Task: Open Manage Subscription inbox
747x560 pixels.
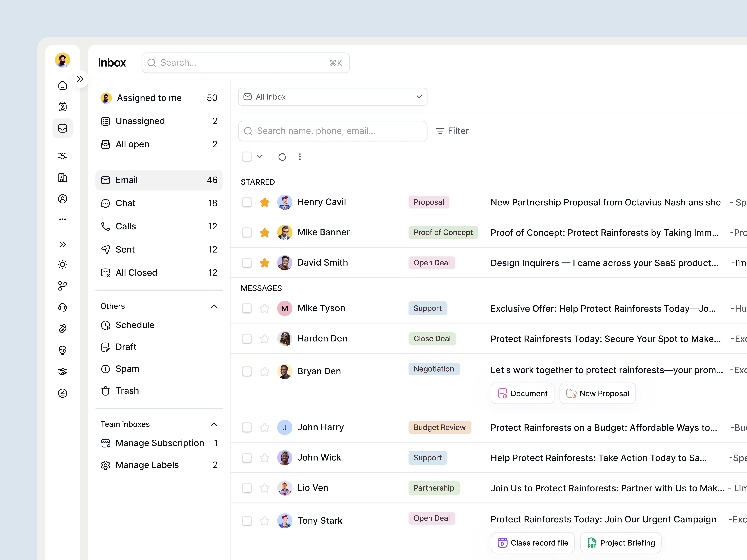Action: (x=159, y=443)
